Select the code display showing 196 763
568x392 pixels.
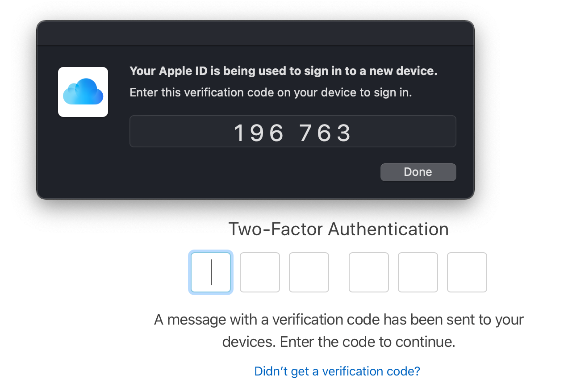293,131
